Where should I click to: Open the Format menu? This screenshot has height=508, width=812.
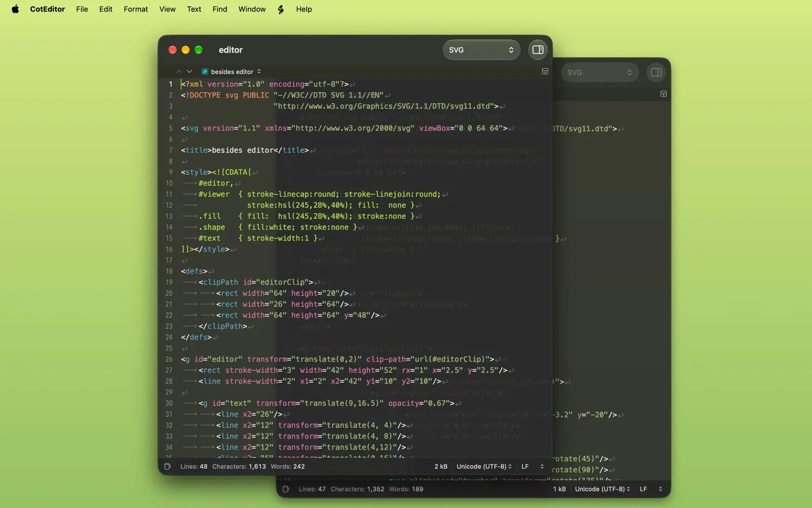coord(136,9)
